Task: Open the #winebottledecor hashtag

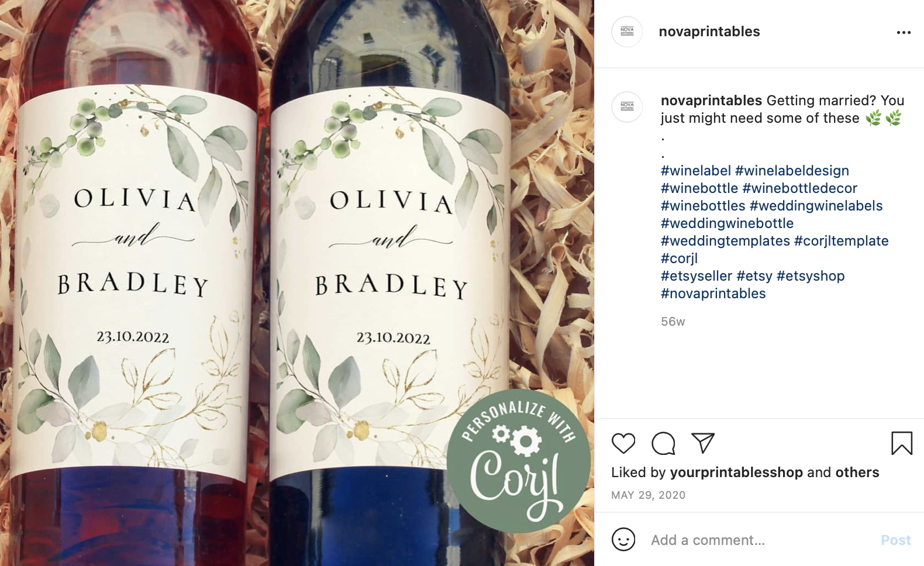Action: tap(799, 188)
